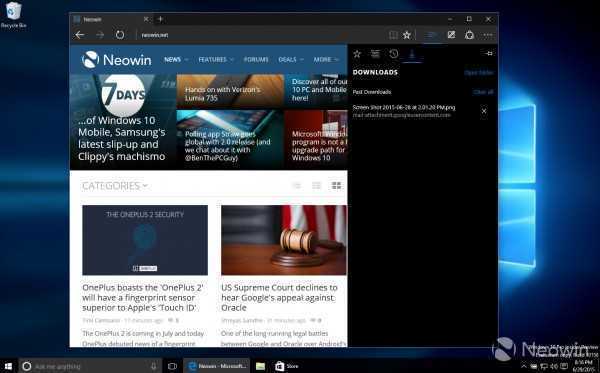Expand the CATEGORIES dropdown
Image resolution: width=600 pixels, height=373 pixels.
coord(115,186)
